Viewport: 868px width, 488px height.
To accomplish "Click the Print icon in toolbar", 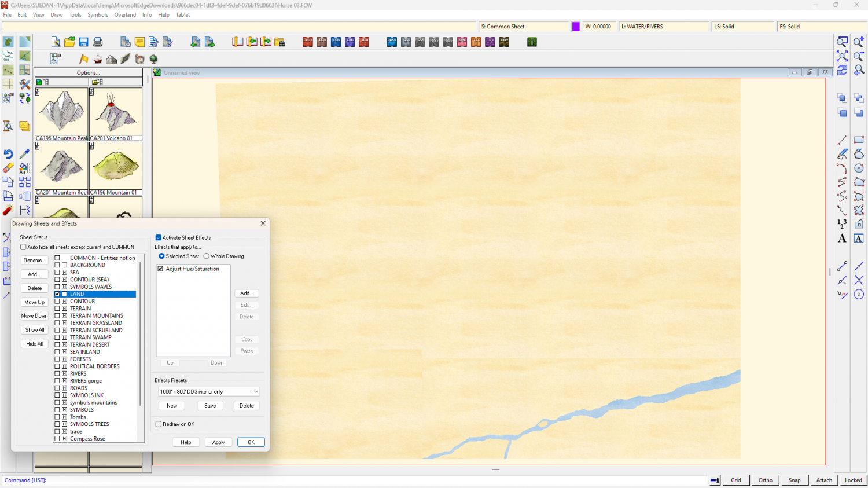I will tap(98, 42).
